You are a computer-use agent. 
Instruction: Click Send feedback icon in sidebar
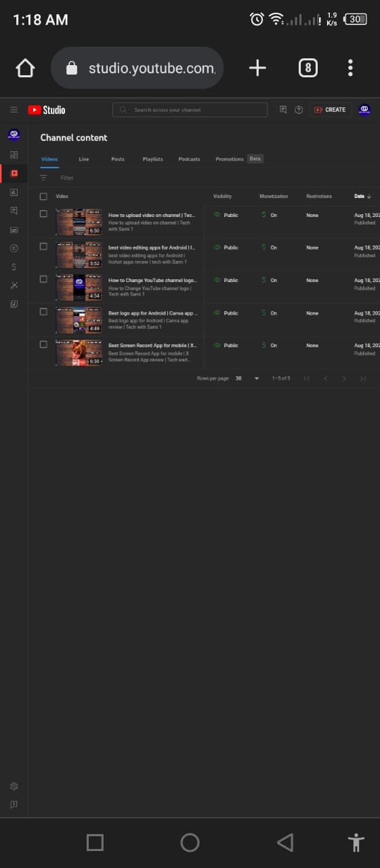click(x=14, y=804)
